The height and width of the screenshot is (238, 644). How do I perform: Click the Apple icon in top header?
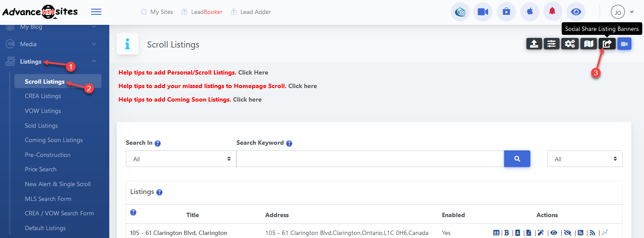(x=529, y=12)
